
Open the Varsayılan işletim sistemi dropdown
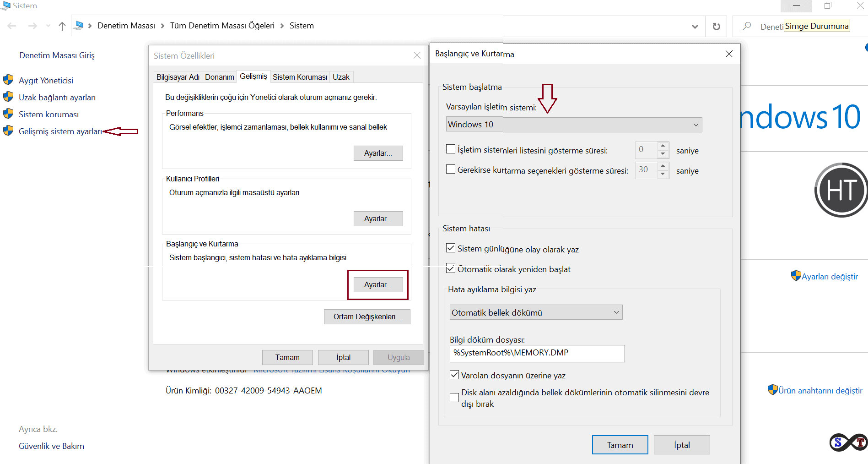tap(574, 125)
